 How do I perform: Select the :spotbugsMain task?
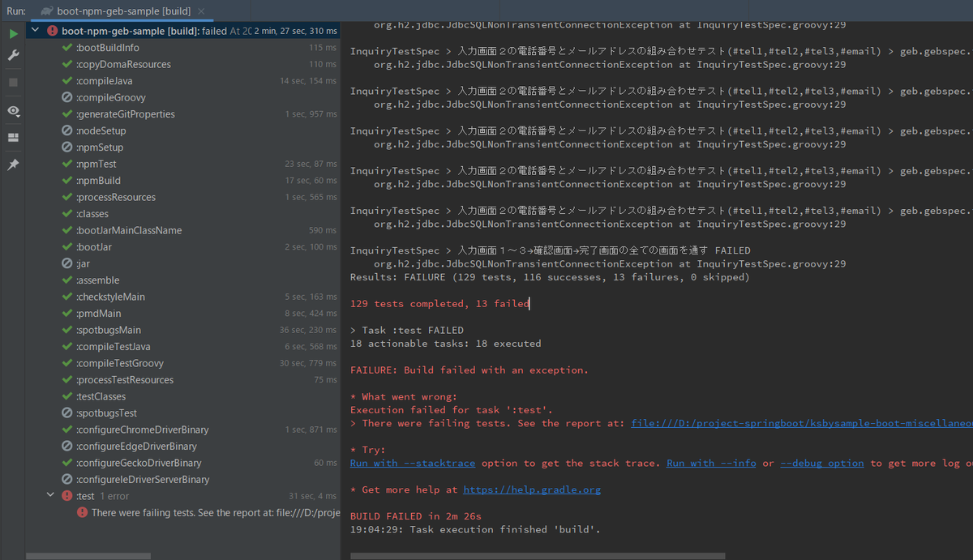182,330
